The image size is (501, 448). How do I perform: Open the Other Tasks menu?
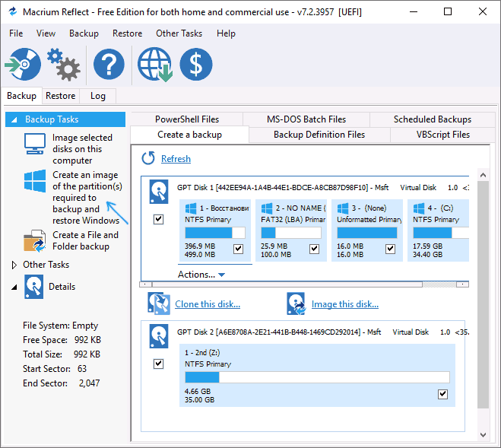point(179,33)
